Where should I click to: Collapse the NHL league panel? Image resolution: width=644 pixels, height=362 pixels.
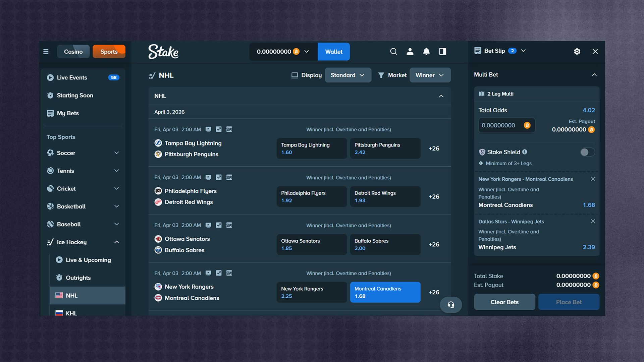pos(441,96)
